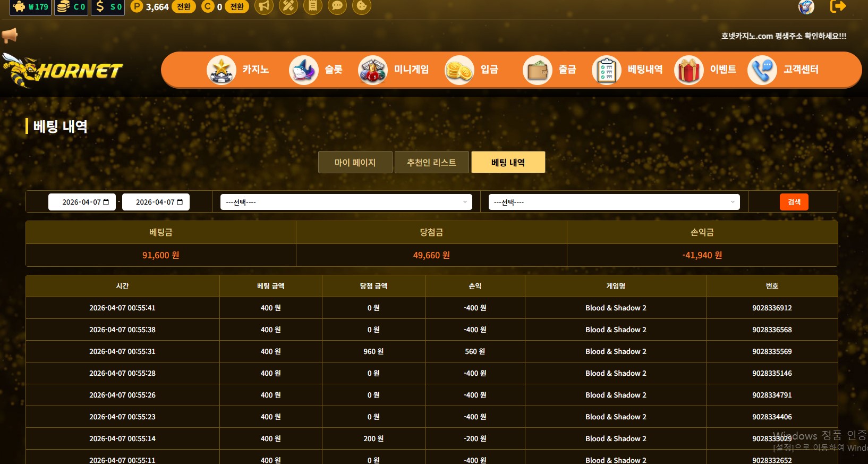Click the cookie icon in top bar
Screen dimensions: 868x464
point(362,6)
